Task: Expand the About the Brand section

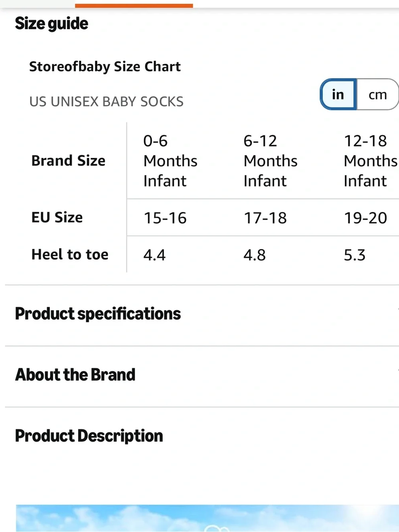Action: [x=202, y=375]
